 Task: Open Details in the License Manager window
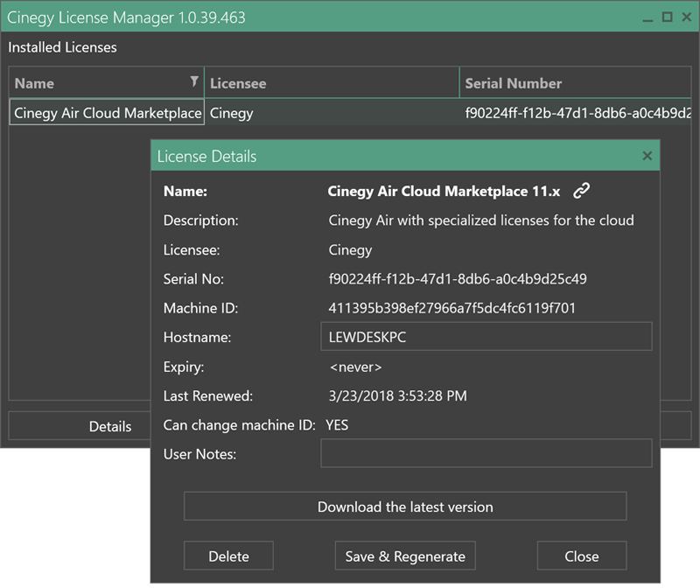click(80, 426)
